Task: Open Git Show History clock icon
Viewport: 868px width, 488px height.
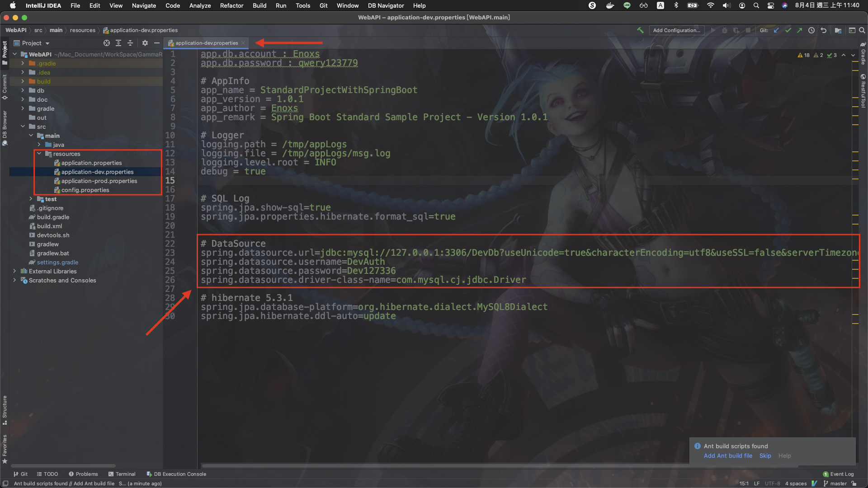Action: 811,30
